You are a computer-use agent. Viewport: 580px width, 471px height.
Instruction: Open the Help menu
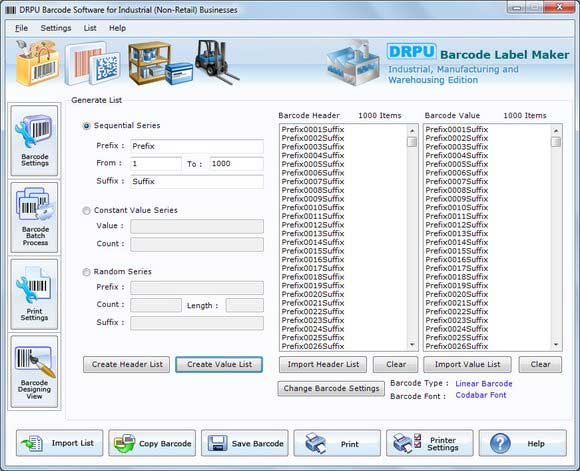(x=117, y=28)
